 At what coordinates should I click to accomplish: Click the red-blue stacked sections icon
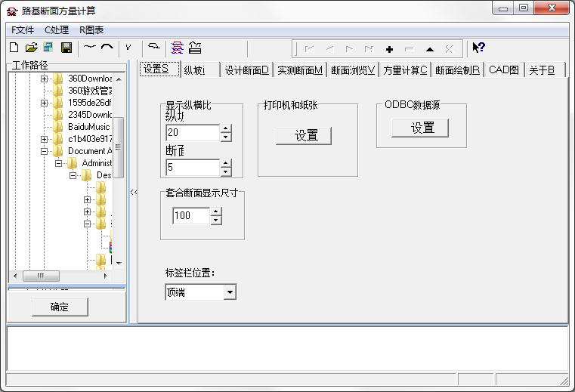click(x=177, y=48)
